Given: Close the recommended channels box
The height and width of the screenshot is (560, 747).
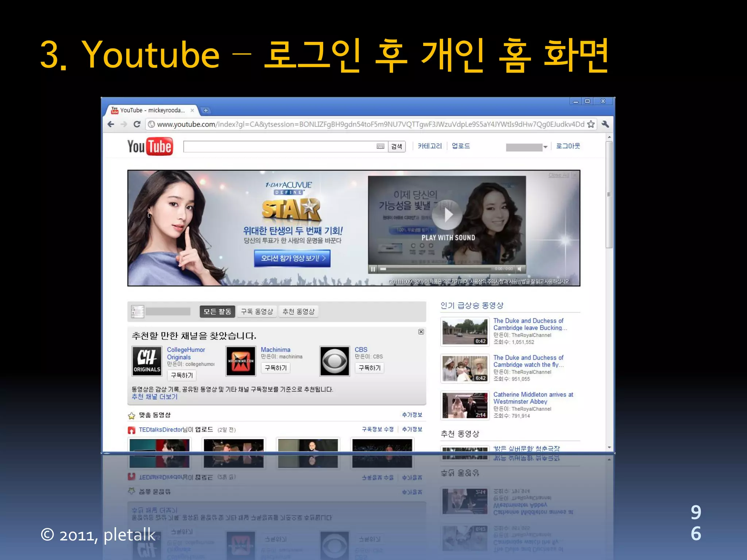Looking at the screenshot, I should tap(421, 332).
